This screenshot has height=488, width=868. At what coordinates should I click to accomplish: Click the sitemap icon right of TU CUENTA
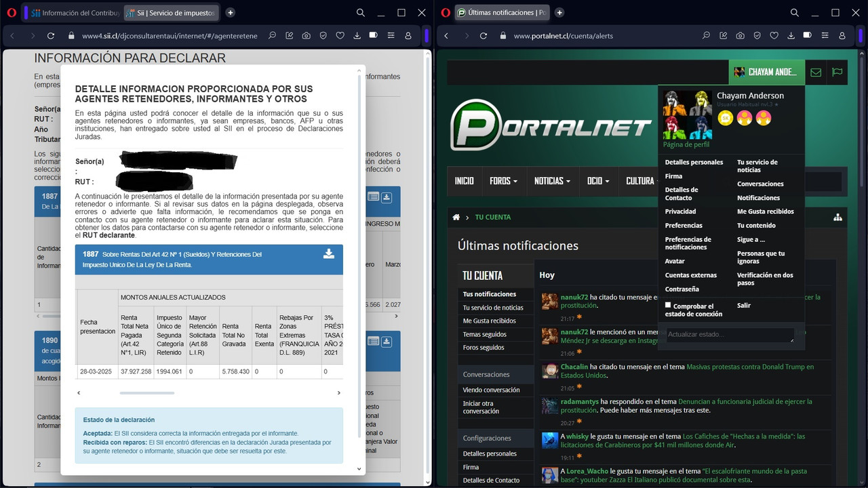point(838,217)
